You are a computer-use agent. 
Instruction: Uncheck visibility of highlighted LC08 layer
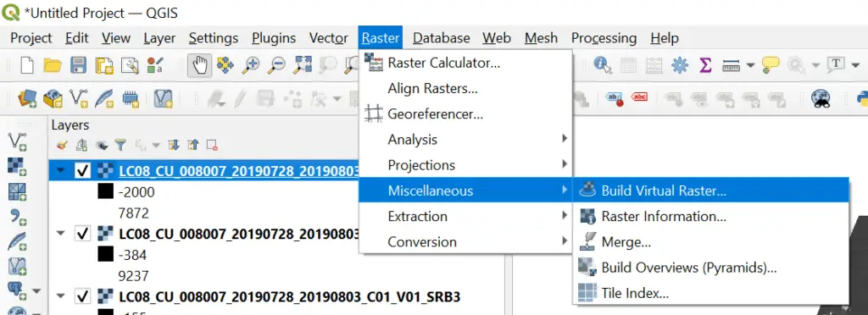click(x=83, y=171)
